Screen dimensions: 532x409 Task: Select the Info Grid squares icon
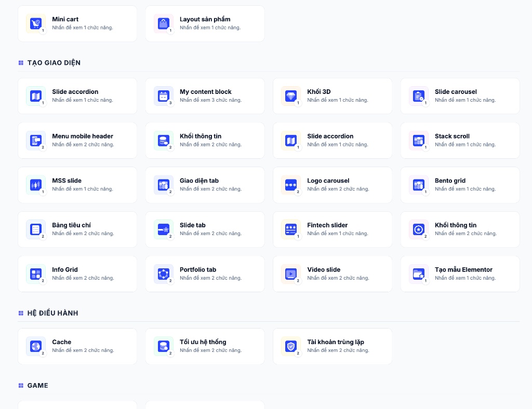[x=36, y=274]
